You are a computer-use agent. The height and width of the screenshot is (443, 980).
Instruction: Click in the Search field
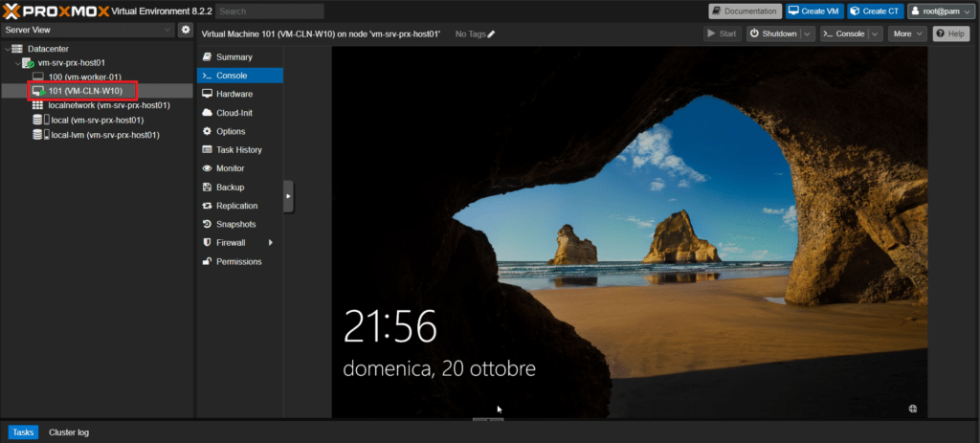coord(269,11)
